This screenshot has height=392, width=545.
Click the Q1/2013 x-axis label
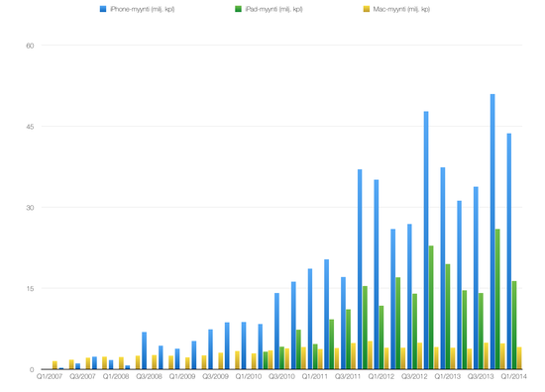[447, 376]
